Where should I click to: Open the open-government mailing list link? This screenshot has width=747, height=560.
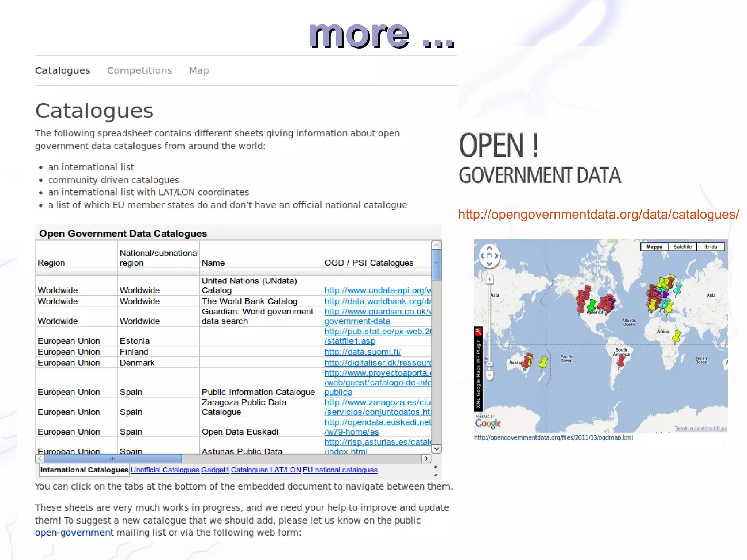point(74,533)
